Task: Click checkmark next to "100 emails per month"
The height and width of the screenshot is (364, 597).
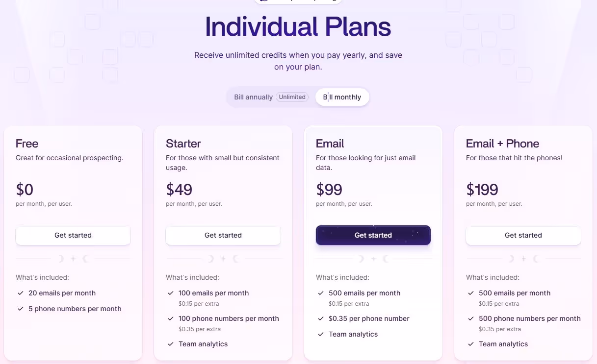Action: click(x=171, y=293)
